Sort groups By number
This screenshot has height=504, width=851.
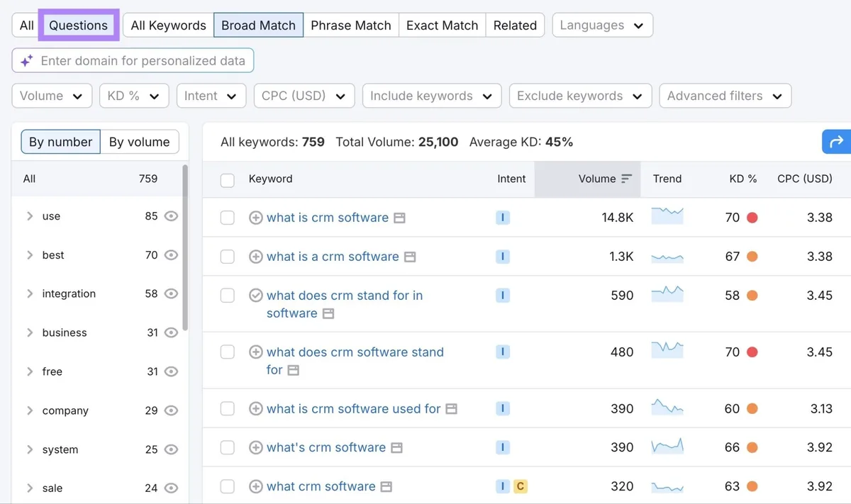[x=61, y=142]
